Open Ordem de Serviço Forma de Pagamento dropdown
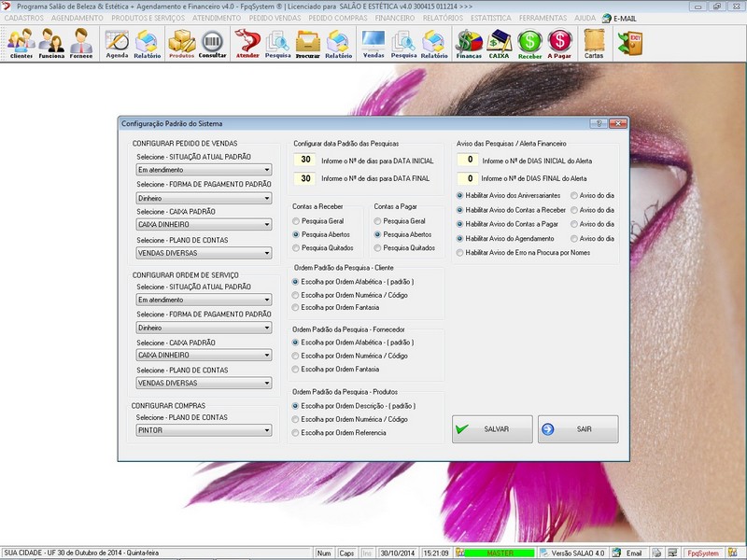 (x=204, y=328)
